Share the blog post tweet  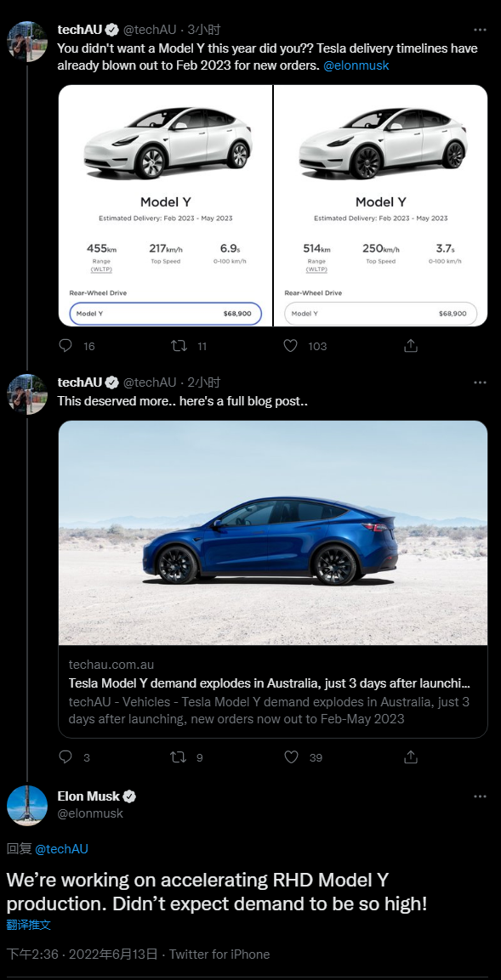pyautogui.click(x=410, y=756)
